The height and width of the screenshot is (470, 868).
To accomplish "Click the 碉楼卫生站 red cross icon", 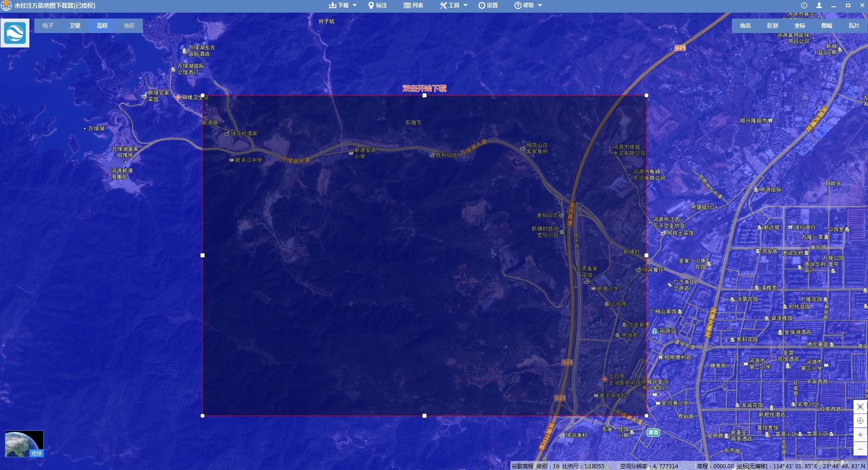I will point(178,97).
